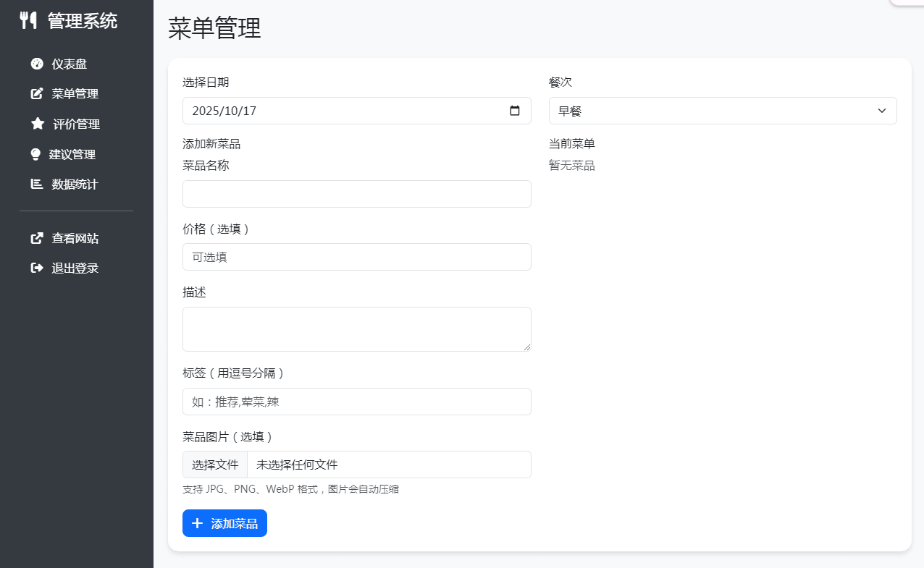Click the fork and knife logo icon
This screenshot has height=568, width=924.
[x=28, y=20]
